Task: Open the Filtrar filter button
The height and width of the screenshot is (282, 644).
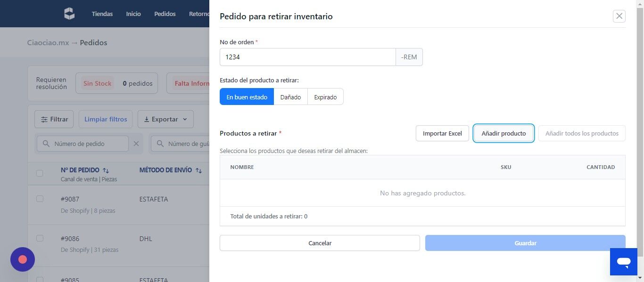Action: click(x=54, y=119)
